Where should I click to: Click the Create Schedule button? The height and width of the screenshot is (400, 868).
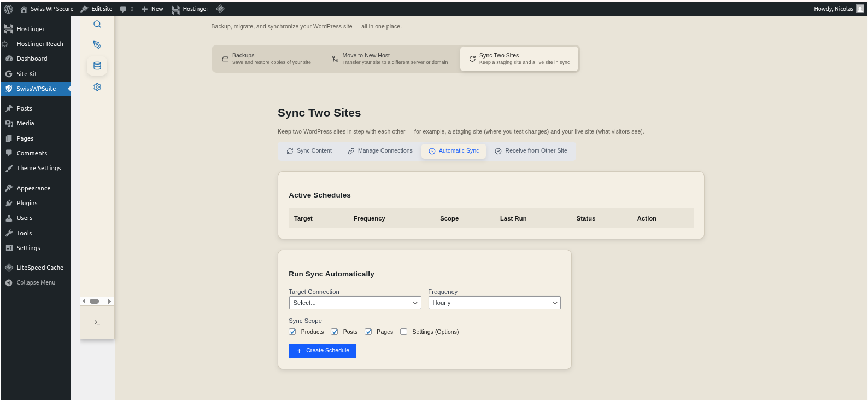pos(322,351)
